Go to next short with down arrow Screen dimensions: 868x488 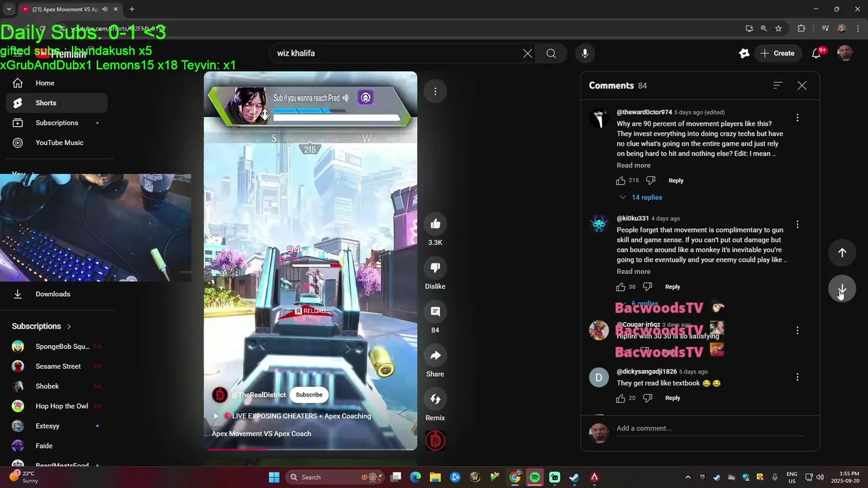pos(842,289)
